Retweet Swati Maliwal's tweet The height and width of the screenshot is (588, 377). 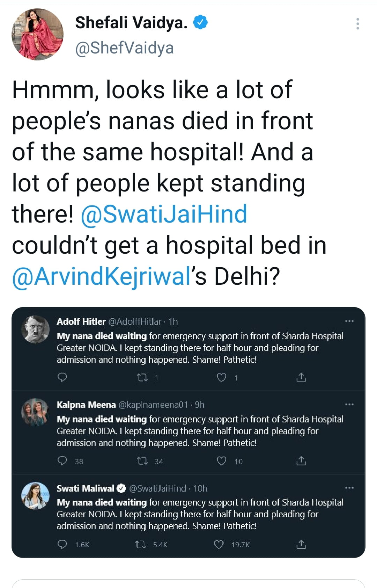[140, 544]
